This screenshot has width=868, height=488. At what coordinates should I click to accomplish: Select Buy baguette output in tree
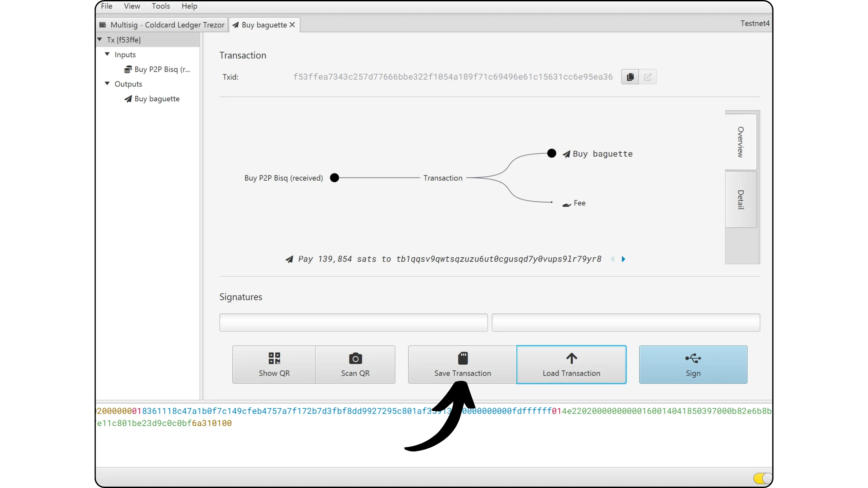coord(157,99)
